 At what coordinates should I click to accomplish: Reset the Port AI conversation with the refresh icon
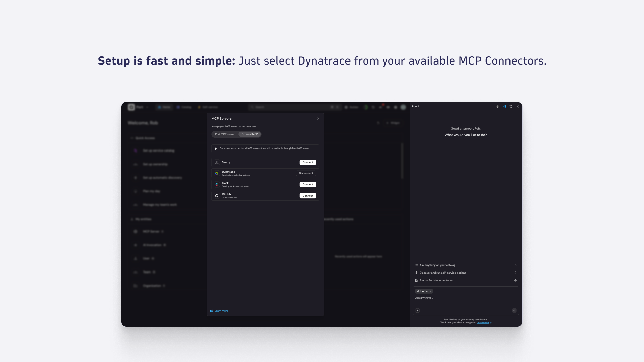pos(511,107)
